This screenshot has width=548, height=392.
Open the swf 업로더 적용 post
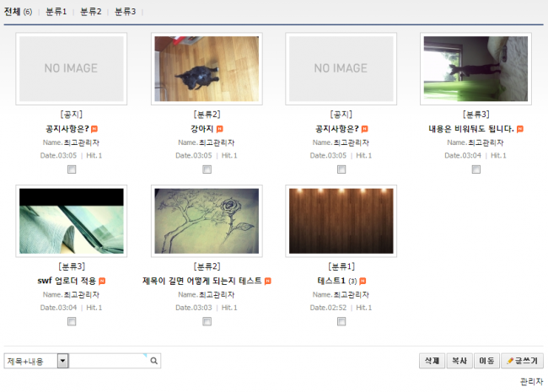click(67, 281)
